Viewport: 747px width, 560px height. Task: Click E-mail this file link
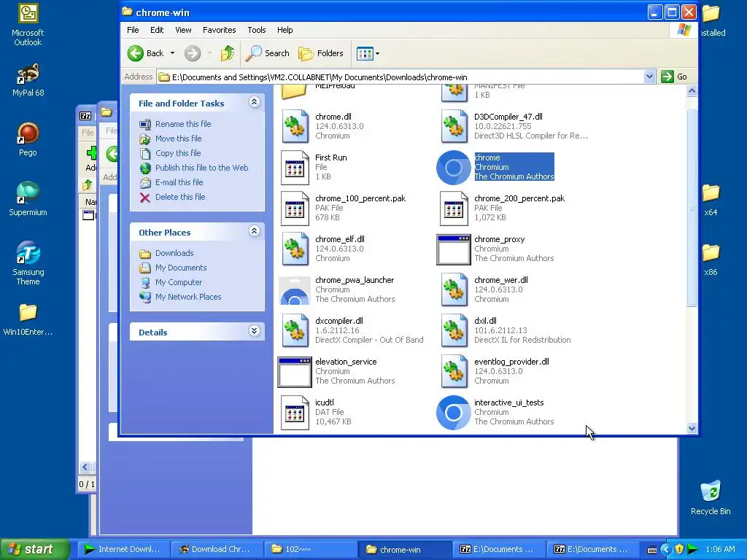tap(179, 182)
